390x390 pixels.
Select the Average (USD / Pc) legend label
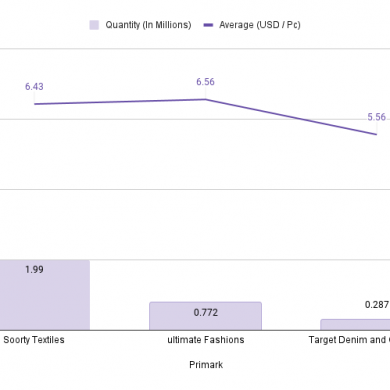point(260,25)
